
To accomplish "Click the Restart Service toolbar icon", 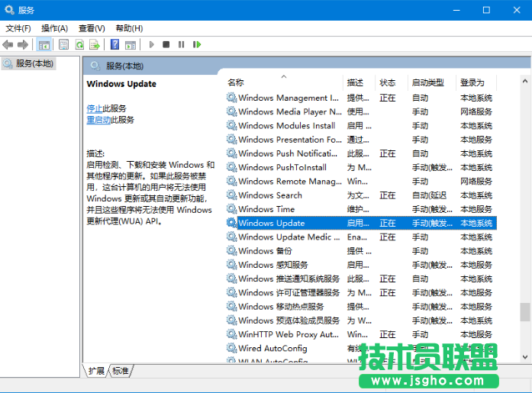I will (196, 45).
